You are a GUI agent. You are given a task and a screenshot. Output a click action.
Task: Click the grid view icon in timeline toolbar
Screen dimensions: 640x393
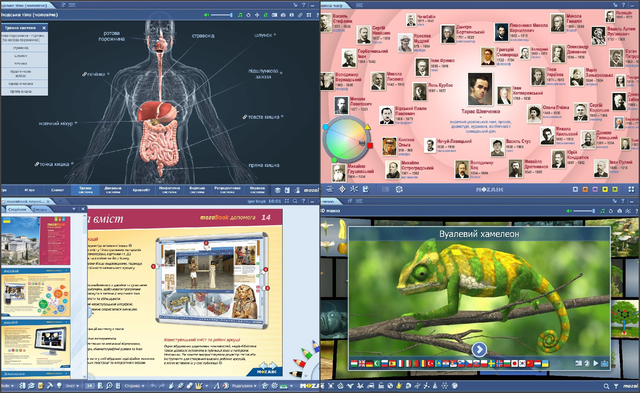click(631, 189)
